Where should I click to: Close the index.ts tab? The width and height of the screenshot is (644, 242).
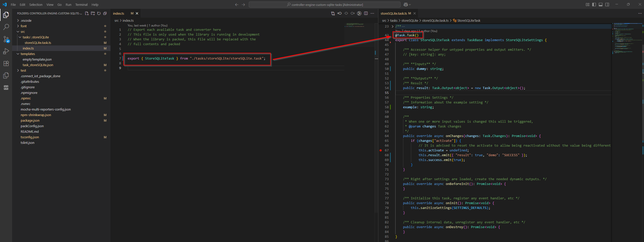point(137,13)
